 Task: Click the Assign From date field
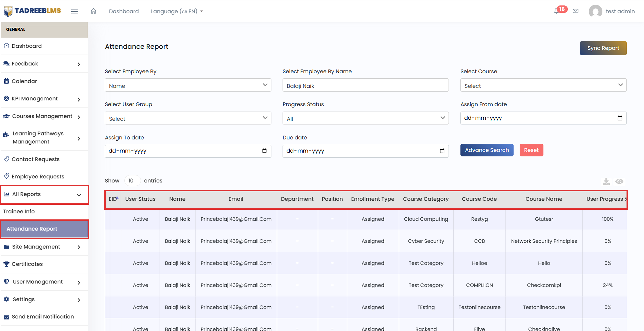pyautogui.click(x=543, y=118)
